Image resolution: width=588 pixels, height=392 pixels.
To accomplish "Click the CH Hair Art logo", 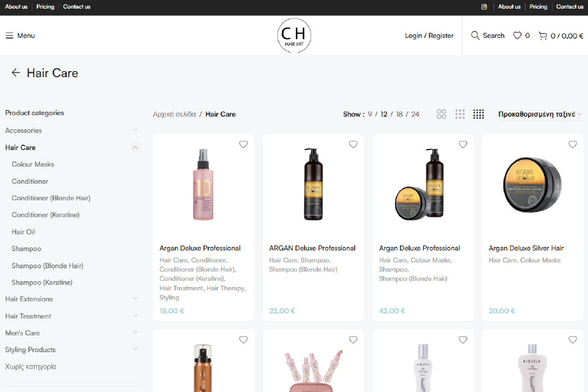I will (294, 36).
